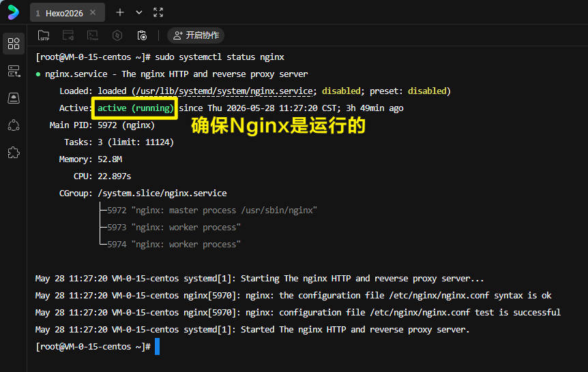Open the server list sidebar icon
588x372 pixels.
[14, 71]
